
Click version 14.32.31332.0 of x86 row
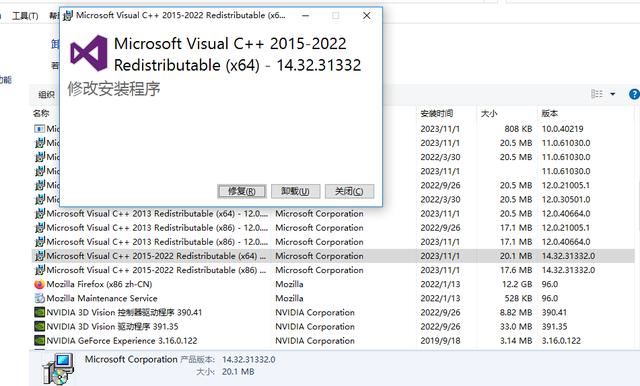point(568,270)
